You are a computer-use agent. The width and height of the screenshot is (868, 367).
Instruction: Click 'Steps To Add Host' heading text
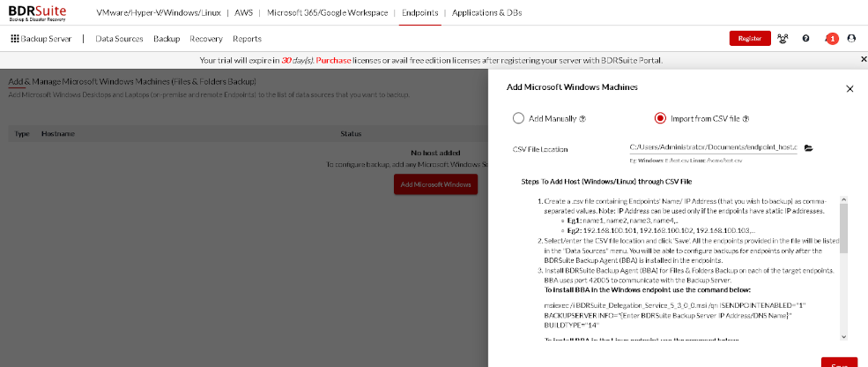pyautogui.click(x=606, y=181)
